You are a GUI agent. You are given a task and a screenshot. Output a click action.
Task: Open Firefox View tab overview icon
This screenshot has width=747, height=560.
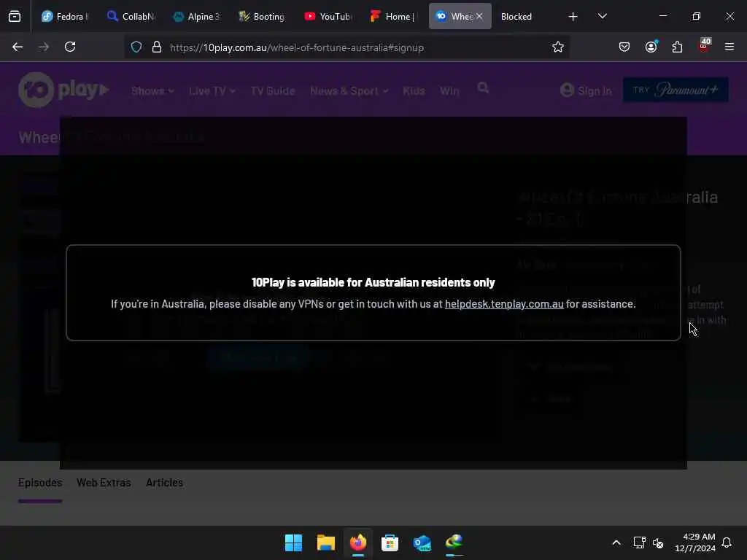pyautogui.click(x=15, y=16)
